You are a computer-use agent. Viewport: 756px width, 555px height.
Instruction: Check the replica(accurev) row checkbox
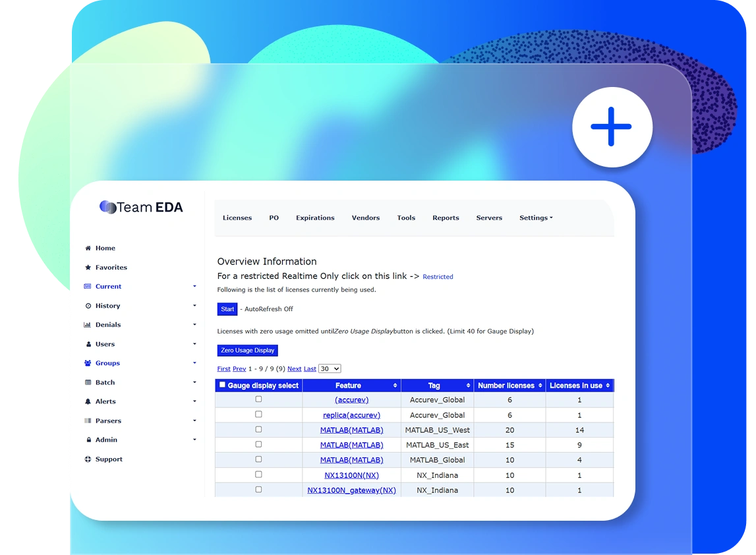(x=258, y=414)
